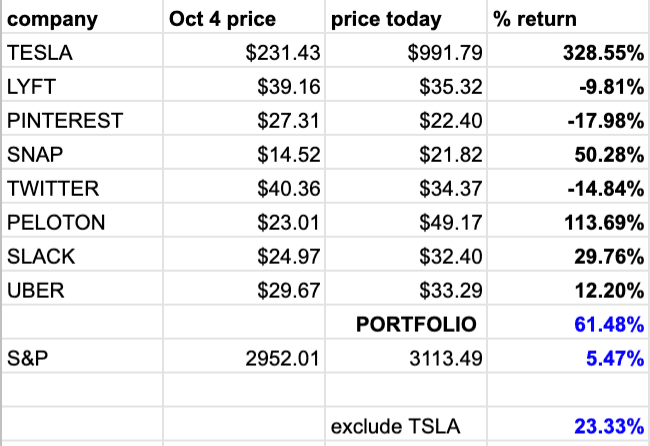The height and width of the screenshot is (446, 650).
Task: Select the S&P 5.47% return cell
Action: [x=568, y=356]
